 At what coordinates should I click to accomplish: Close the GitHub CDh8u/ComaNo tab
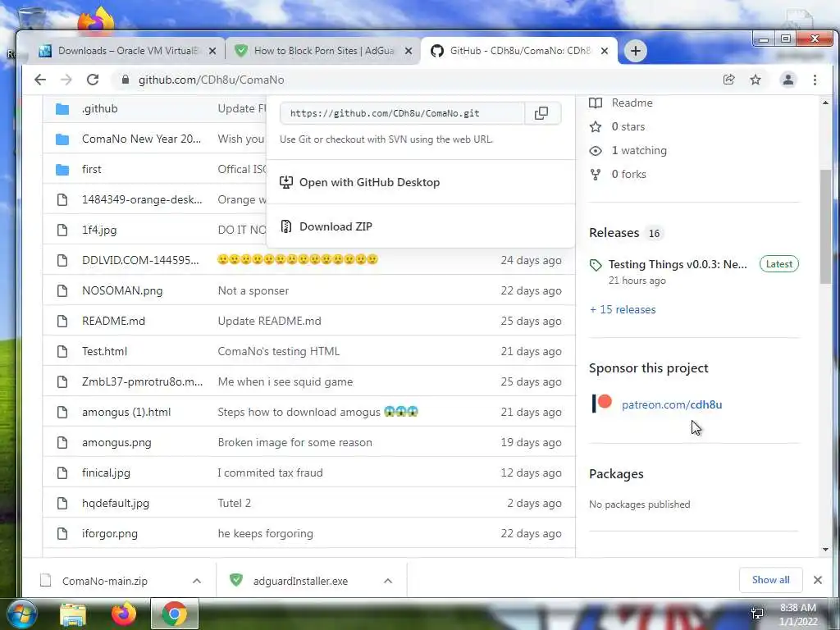[605, 51]
